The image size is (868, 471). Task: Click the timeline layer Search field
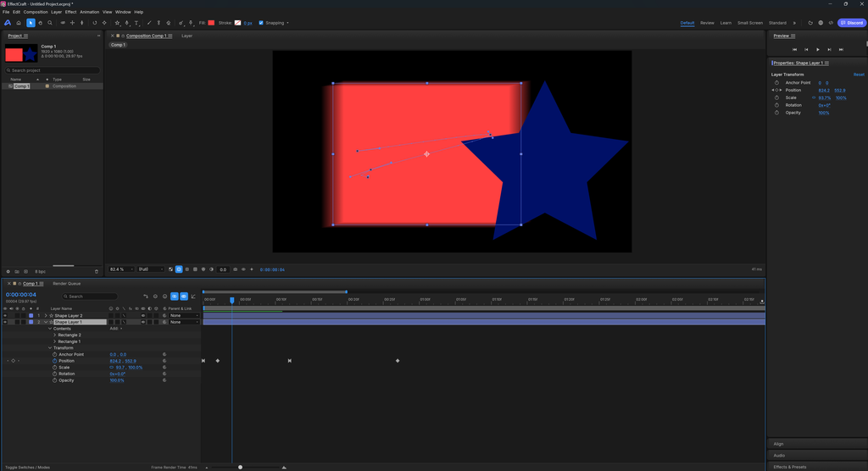(90, 296)
